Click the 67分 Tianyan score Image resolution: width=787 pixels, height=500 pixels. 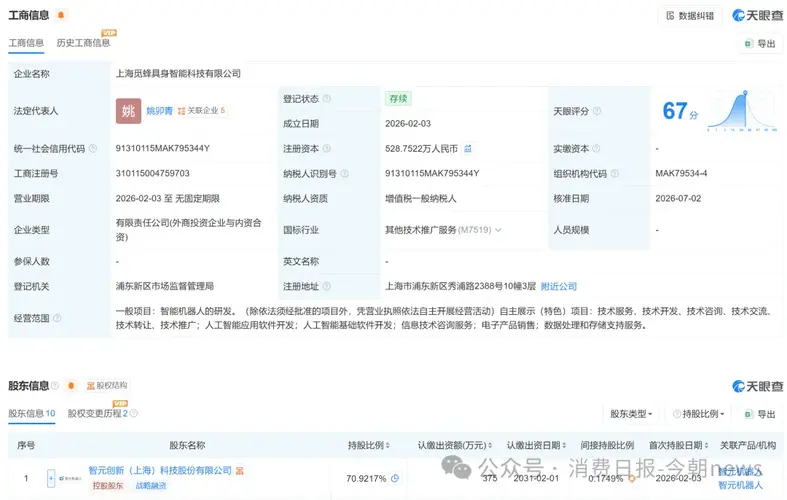point(680,111)
